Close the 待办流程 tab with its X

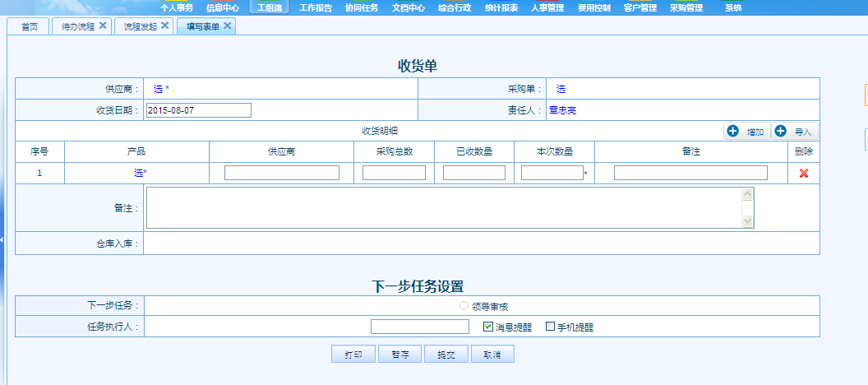click(x=103, y=26)
